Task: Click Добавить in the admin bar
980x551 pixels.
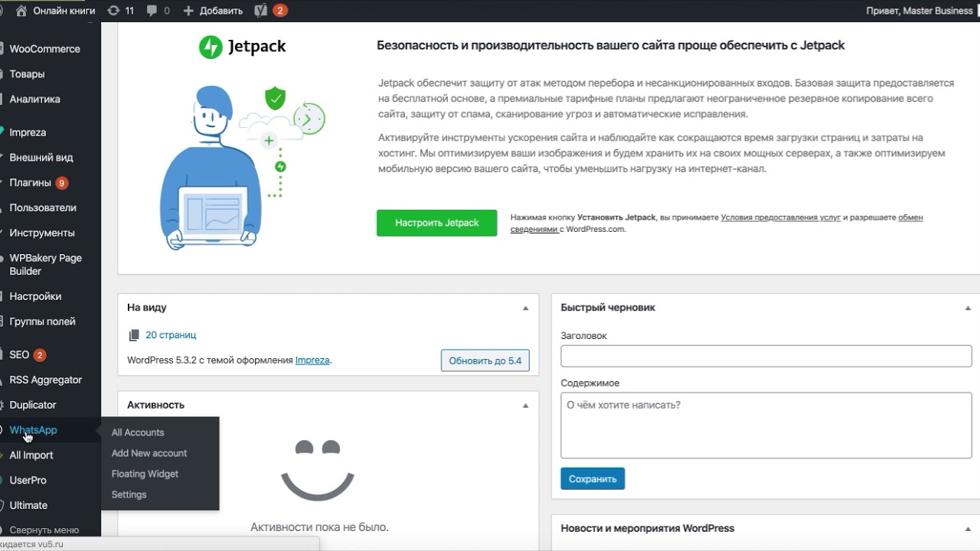Action: 220,11
